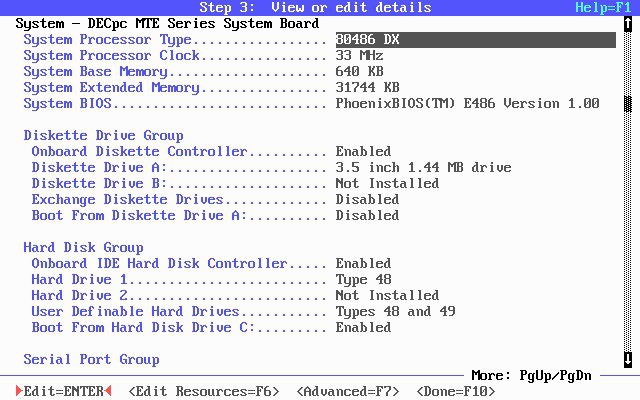Click Disabled value for Exchange Diskette Drives
This screenshot has height=400, width=640.
click(367, 199)
